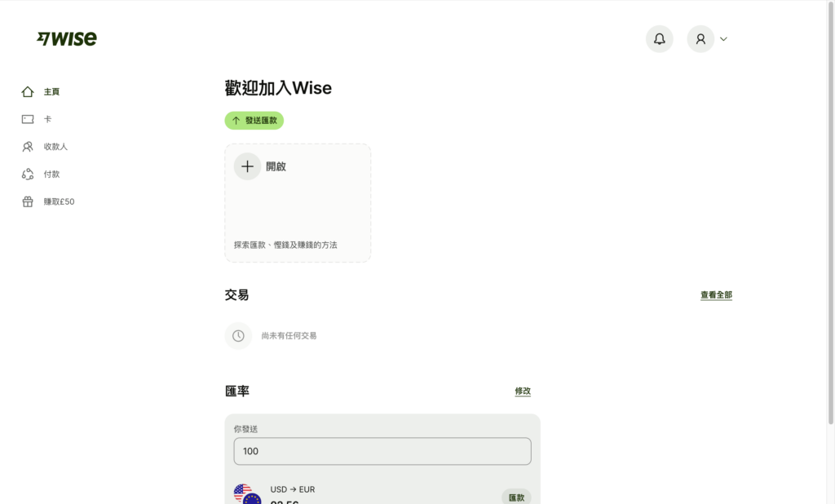Open the notifications bell

click(659, 39)
